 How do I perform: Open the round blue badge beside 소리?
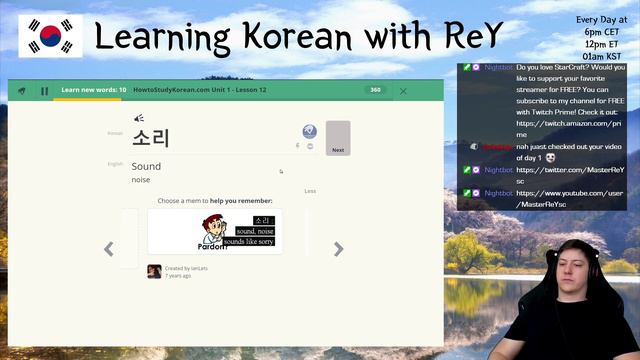coord(309,131)
